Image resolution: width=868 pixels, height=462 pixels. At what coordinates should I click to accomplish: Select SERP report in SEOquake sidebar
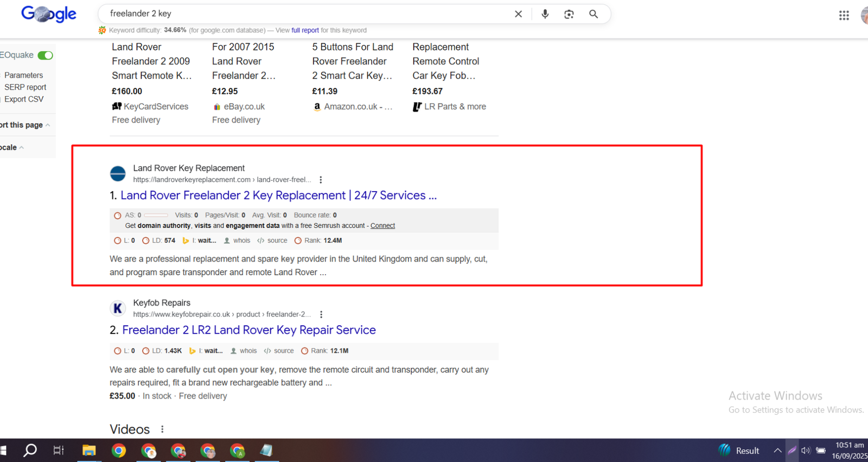coord(25,87)
